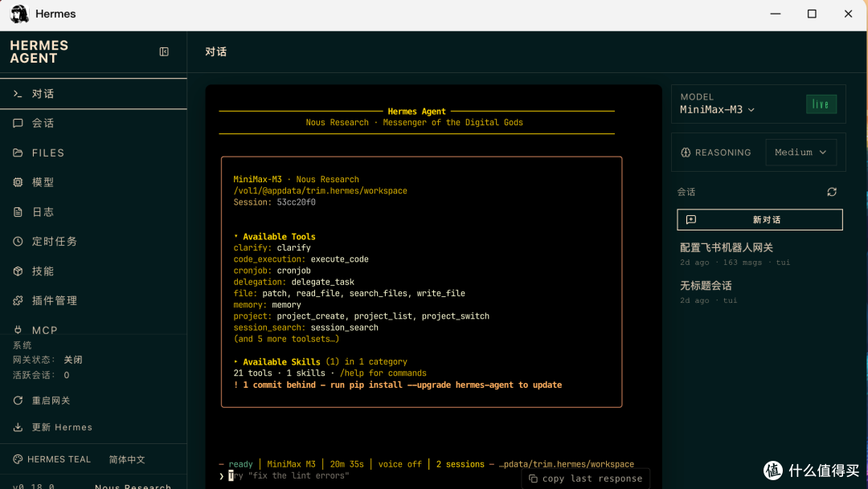Screen dimensions: 868x489
Task: Click the voice off status entry
Action: click(399, 464)
